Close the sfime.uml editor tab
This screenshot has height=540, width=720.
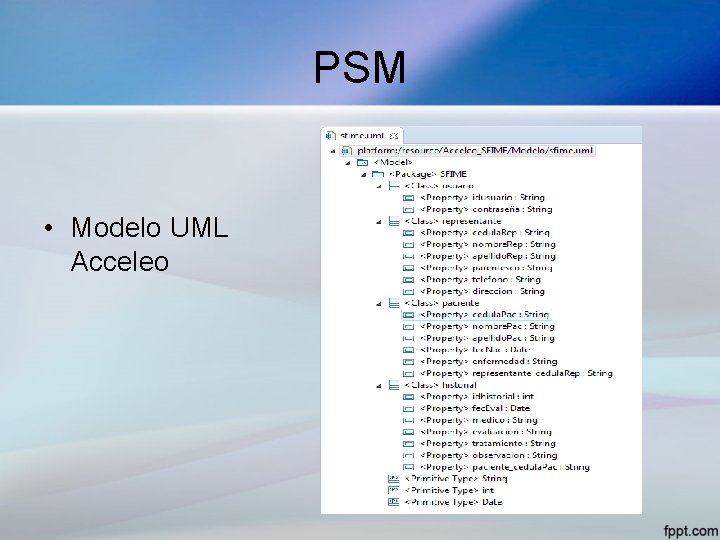click(x=394, y=136)
